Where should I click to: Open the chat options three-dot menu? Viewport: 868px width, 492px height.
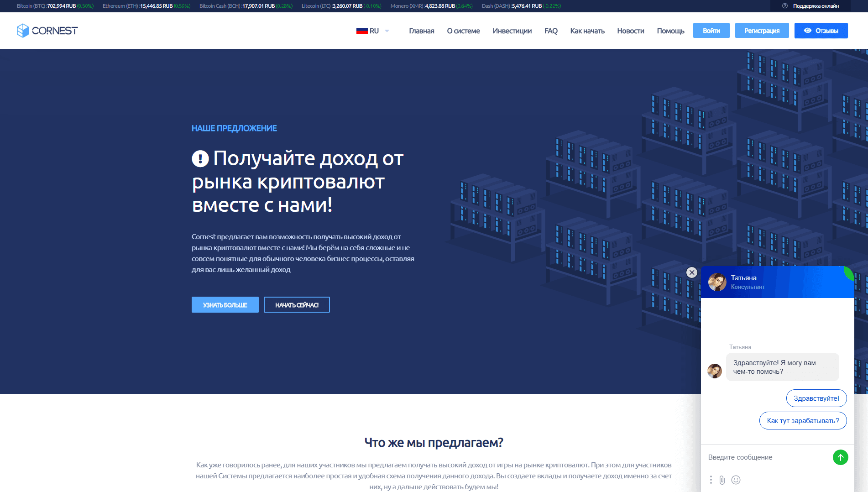pos(710,480)
